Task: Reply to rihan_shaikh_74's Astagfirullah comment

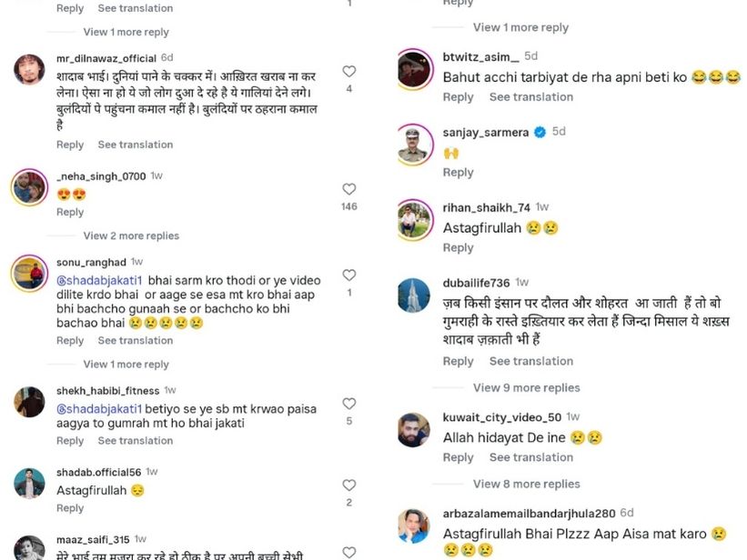Action: point(459,247)
